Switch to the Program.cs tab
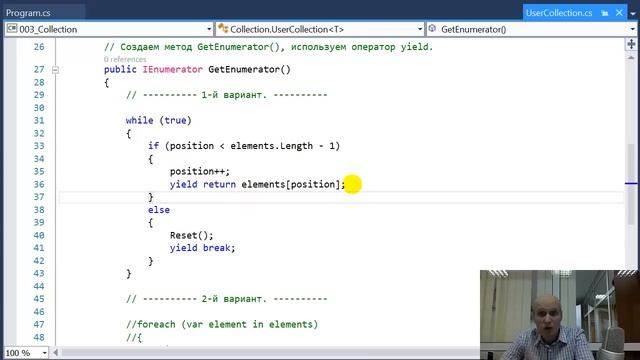Viewport: 640px width, 360px height. tap(28, 13)
